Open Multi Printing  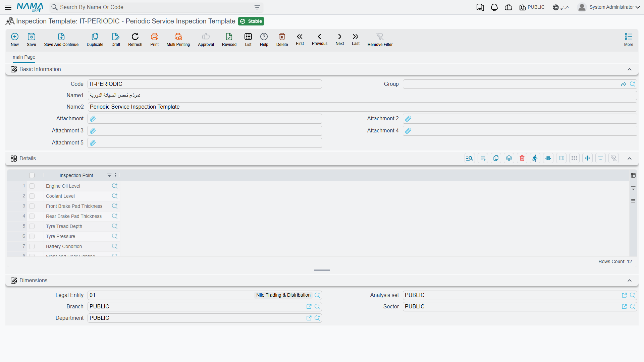[178, 39]
